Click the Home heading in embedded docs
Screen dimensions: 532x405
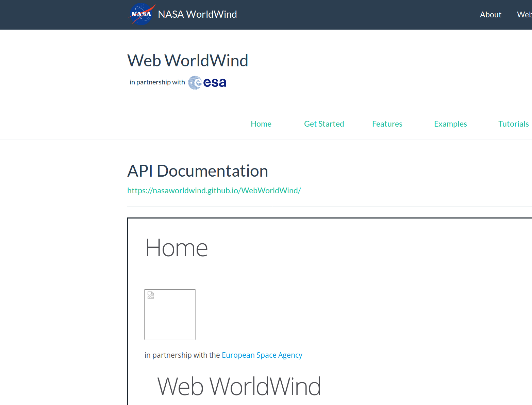[x=177, y=248]
